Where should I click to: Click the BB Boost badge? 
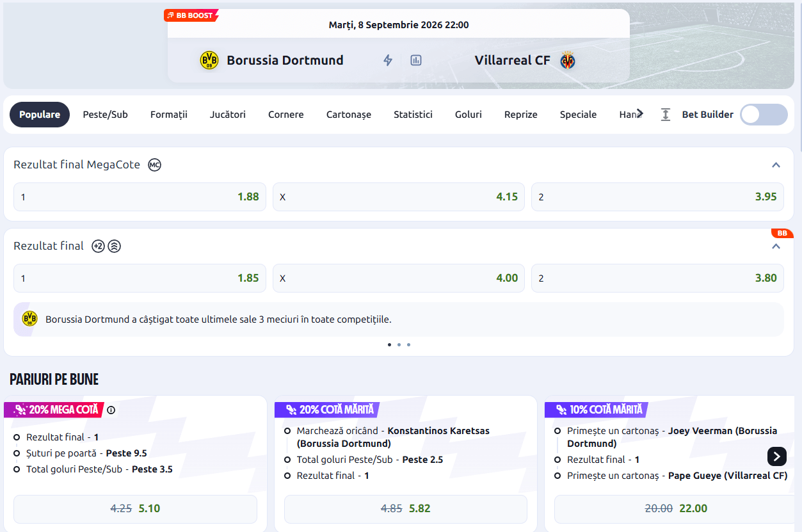click(191, 15)
